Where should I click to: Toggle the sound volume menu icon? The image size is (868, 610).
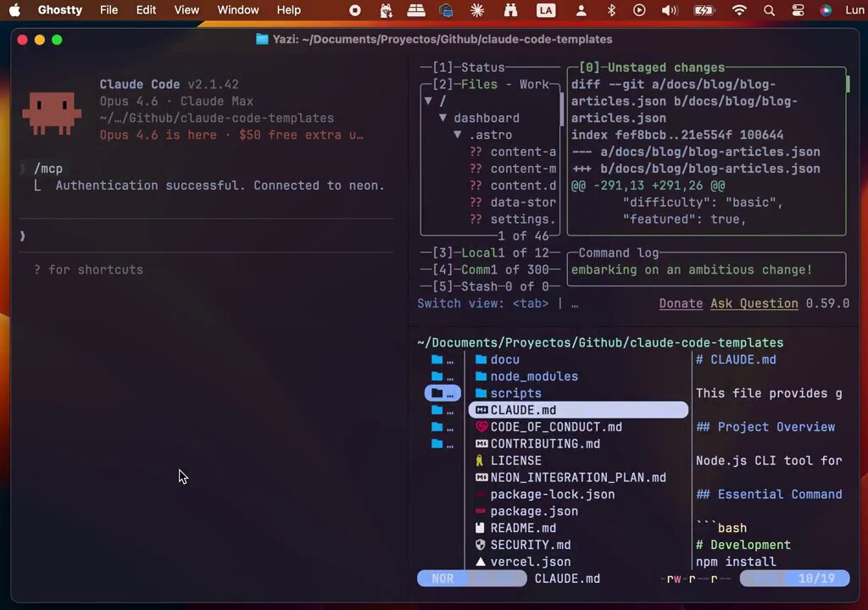(x=670, y=10)
